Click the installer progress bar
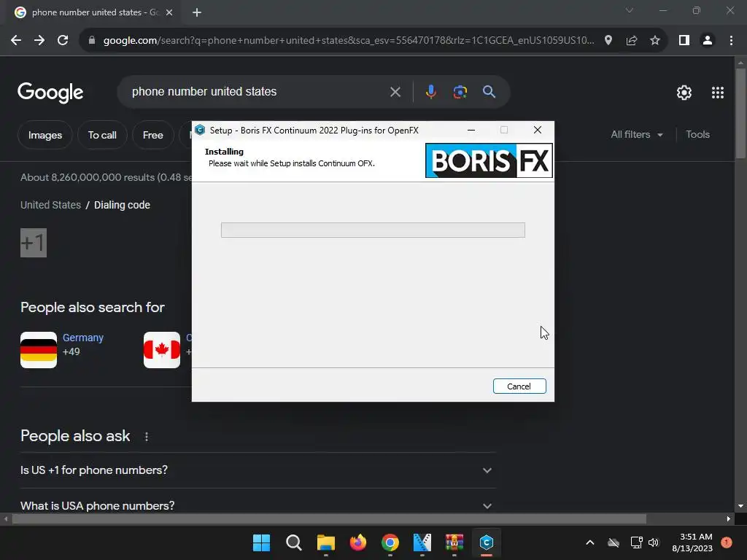The width and height of the screenshot is (747, 560). point(373,230)
